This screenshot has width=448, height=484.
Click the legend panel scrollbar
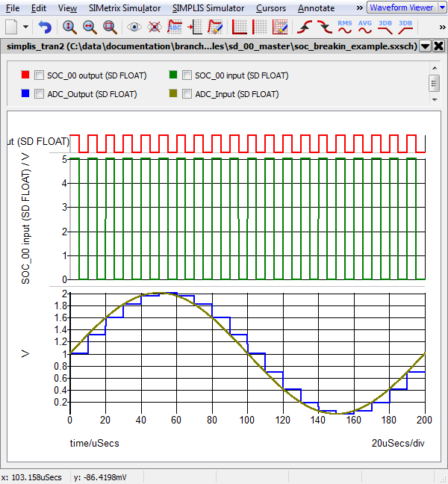[434, 84]
